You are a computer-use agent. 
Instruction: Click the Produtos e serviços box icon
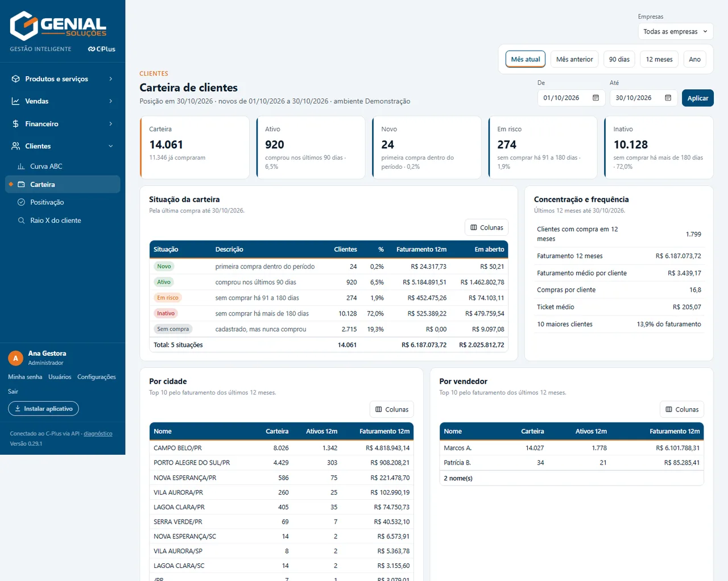[16, 79]
